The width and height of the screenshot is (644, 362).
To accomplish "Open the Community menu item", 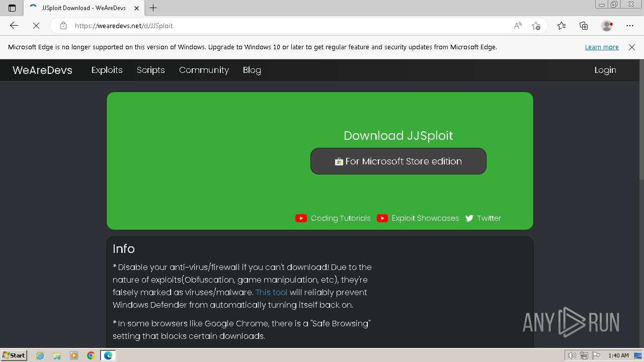I will (204, 70).
